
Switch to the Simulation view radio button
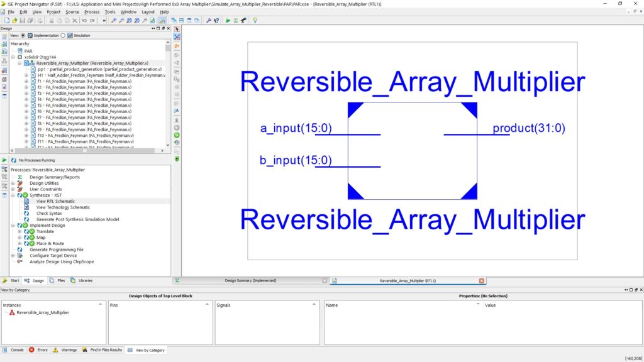[x=63, y=35]
